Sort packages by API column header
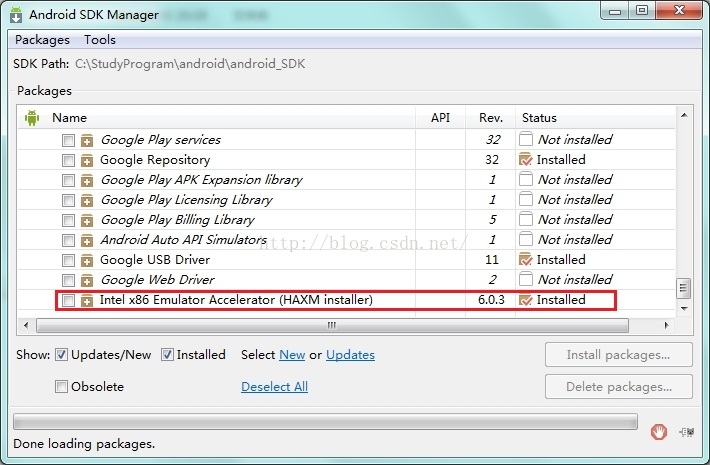This screenshot has width=710, height=465. point(440,118)
